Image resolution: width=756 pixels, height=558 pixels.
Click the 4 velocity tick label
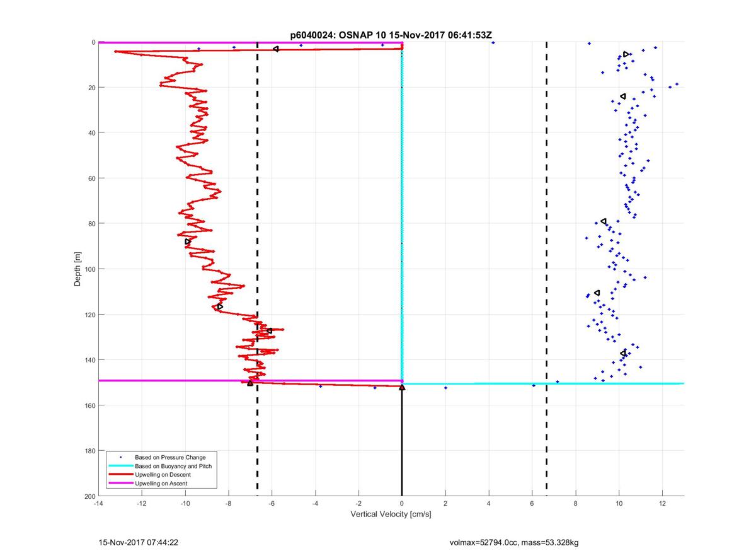[489, 504]
